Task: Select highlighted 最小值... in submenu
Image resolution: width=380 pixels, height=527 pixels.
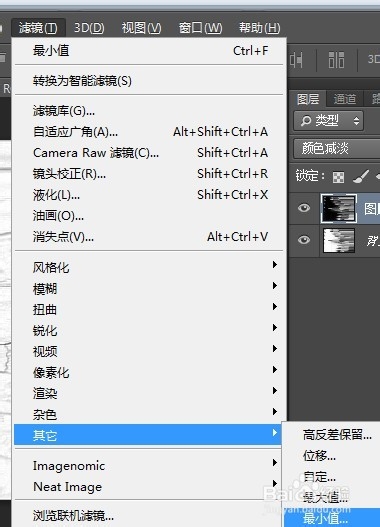Action: click(333, 518)
